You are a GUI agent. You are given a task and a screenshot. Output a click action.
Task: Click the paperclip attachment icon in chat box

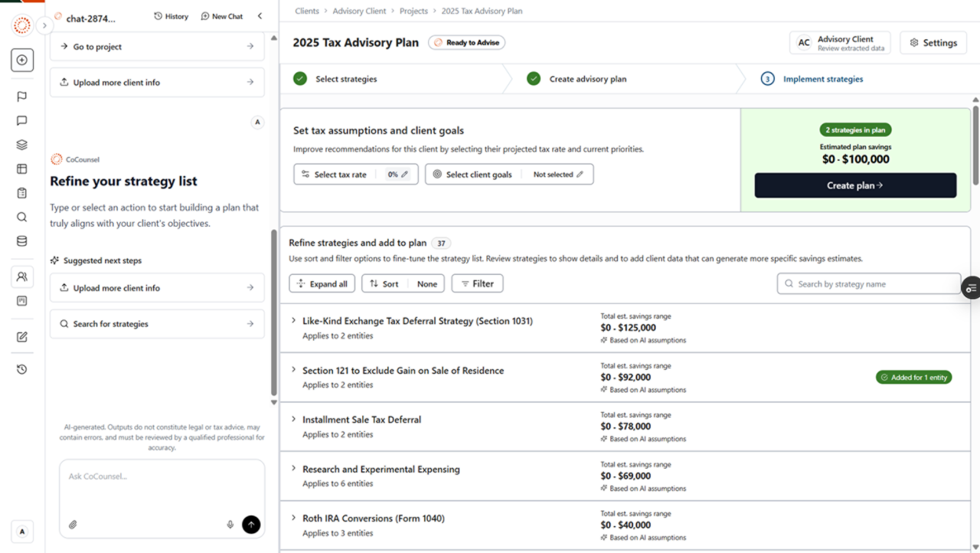73,525
